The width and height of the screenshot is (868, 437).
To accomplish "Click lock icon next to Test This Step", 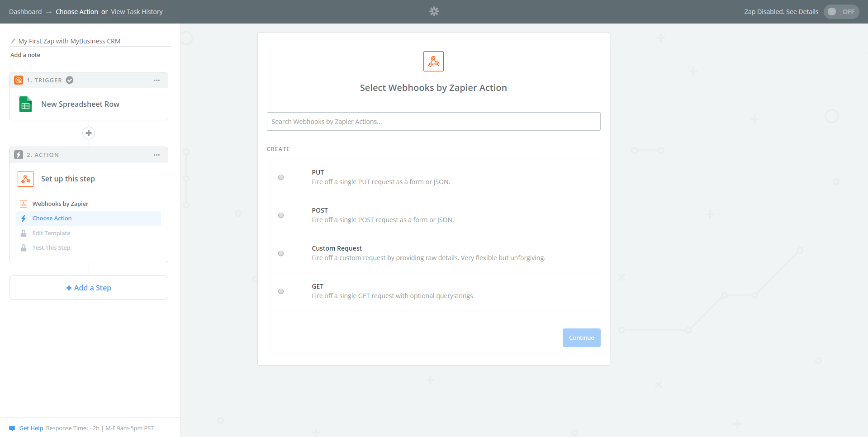I will coord(24,248).
